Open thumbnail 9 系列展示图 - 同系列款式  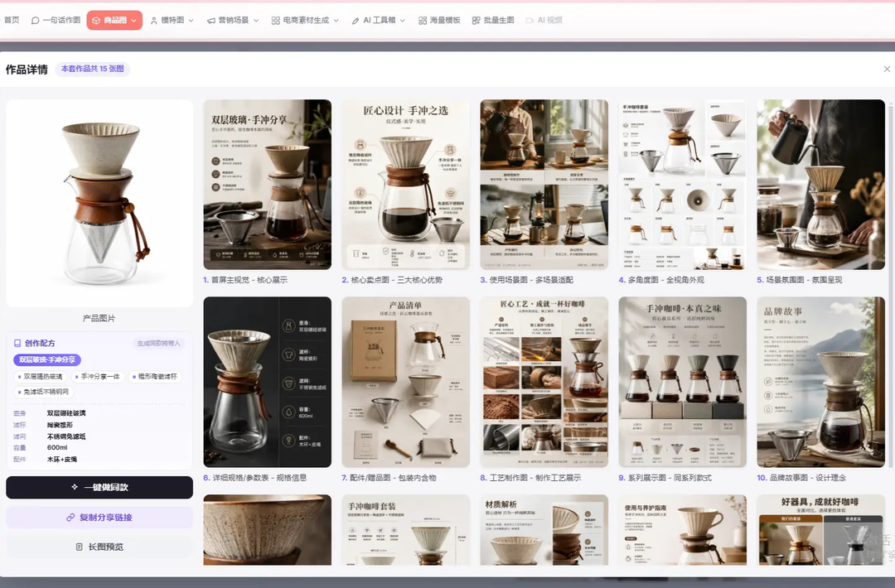coord(683,382)
